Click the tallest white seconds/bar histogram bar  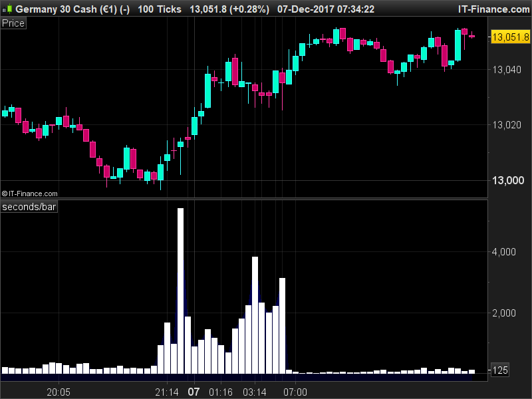[180, 291]
